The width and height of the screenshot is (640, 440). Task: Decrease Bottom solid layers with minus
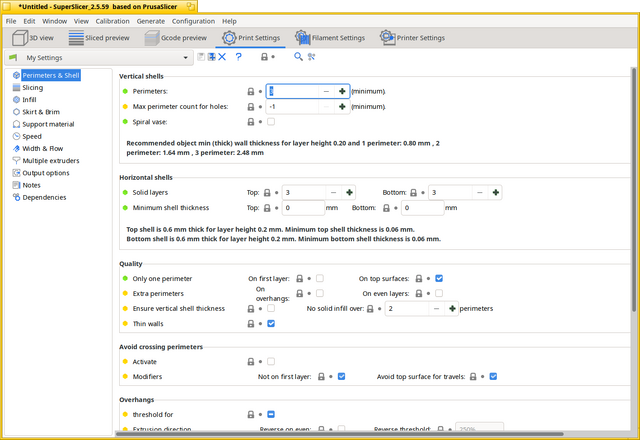click(480, 192)
